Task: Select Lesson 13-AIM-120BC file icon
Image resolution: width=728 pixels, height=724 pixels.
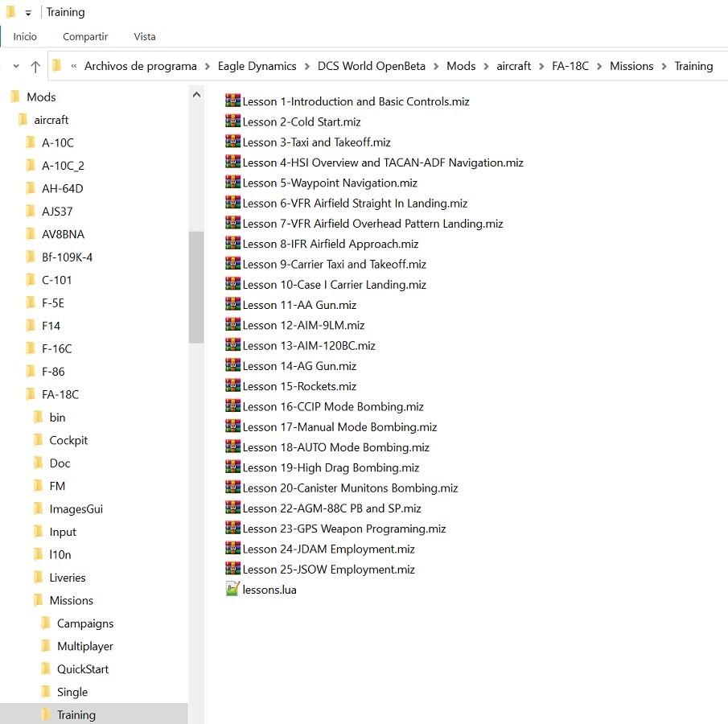Action: [232, 344]
